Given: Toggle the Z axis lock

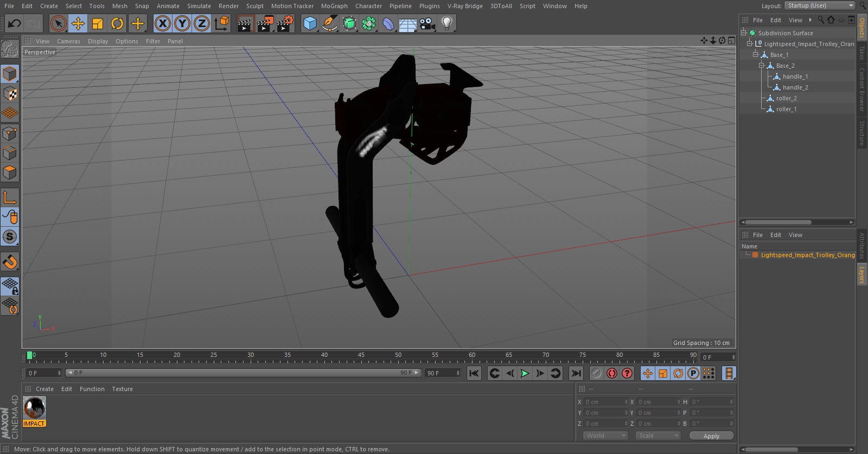Looking at the screenshot, I should (x=202, y=23).
